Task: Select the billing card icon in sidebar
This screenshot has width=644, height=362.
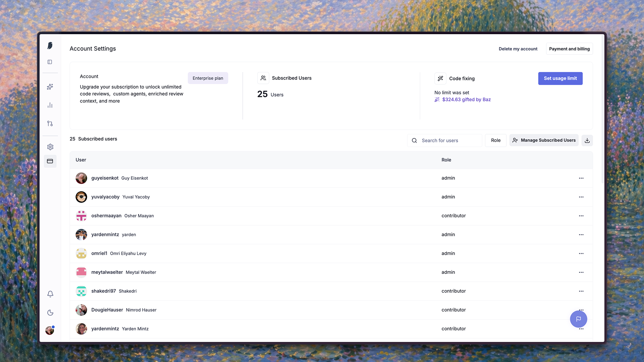Action: click(50, 161)
